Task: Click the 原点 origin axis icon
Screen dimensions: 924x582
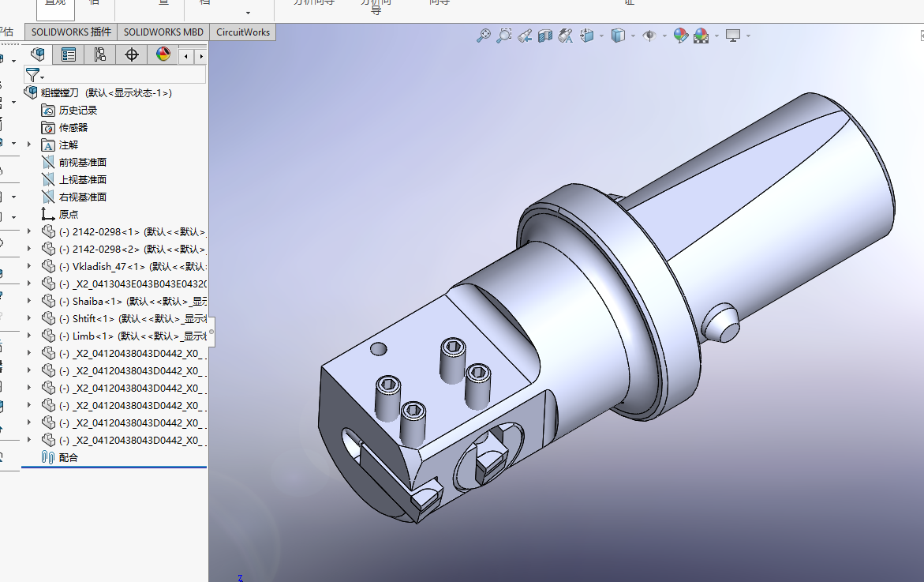Action: (x=48, y=214)
